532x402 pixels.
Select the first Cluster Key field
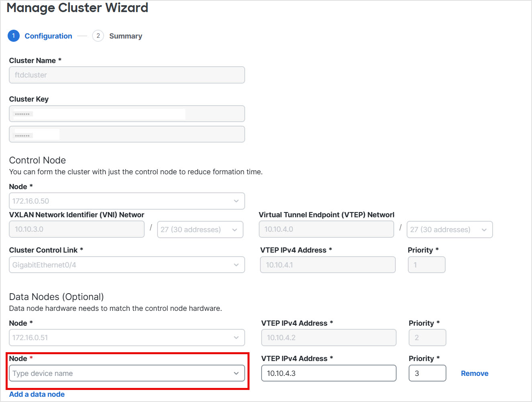(x=127, y=113)
